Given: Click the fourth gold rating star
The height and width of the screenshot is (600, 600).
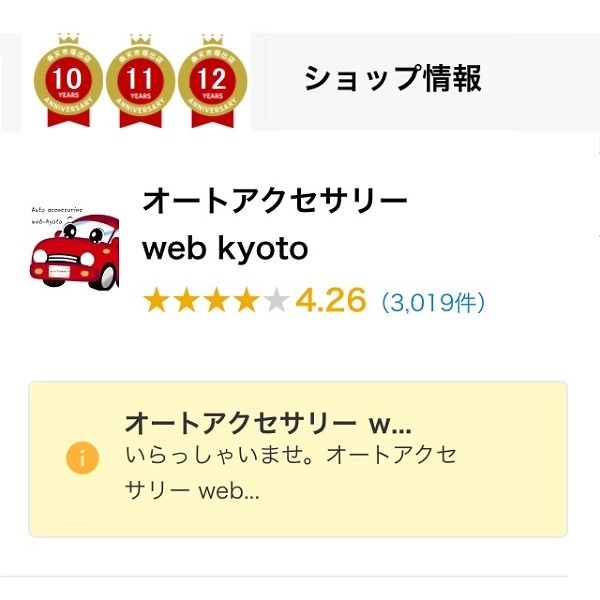Looking at the screenshot, I should 246,300.
